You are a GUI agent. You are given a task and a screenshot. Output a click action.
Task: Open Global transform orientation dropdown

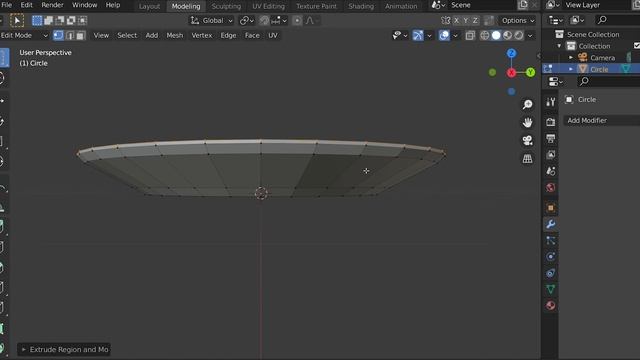(x=211, y=20)
